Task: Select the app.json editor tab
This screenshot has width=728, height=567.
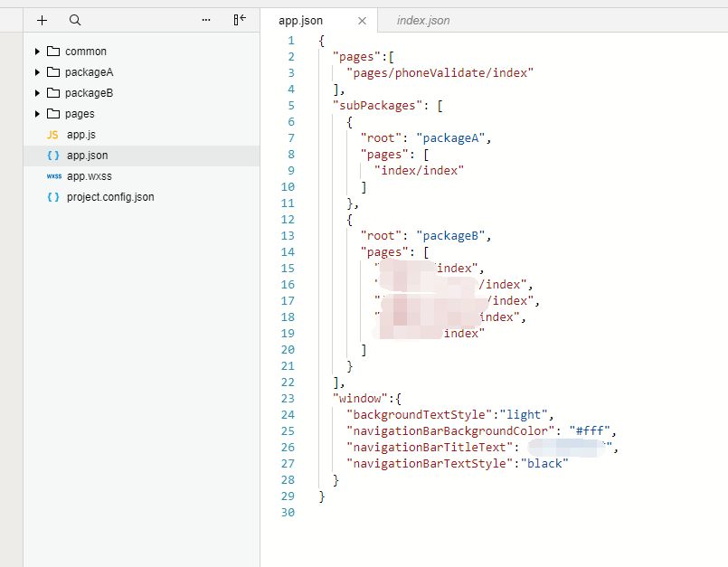Action: point(300,21)
